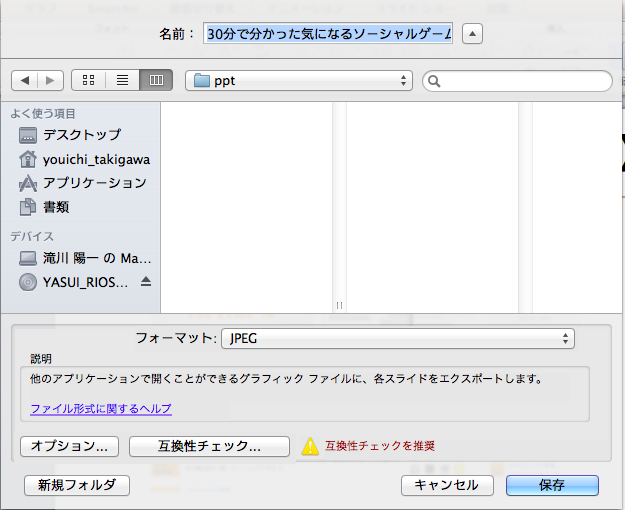Screen dimensions: 625x510
Task: Click the documents icon beside 書類
Action: [28, 207]
